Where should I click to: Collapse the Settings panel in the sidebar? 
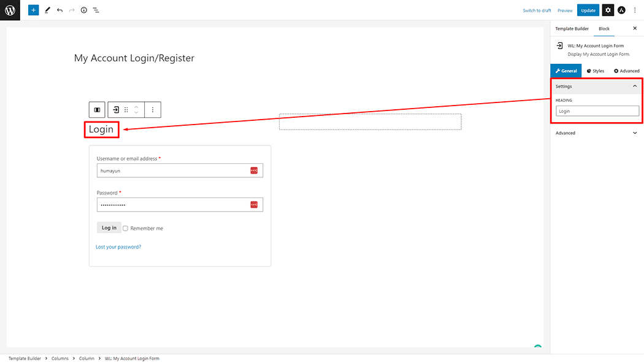click(x=635, y=86)
